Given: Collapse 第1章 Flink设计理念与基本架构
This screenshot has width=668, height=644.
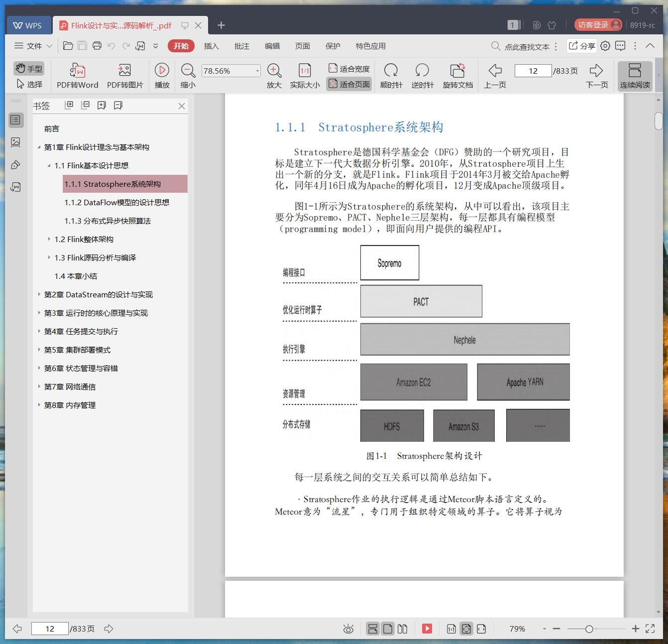Looking at the screenshot, I should [x=39, y=147].
